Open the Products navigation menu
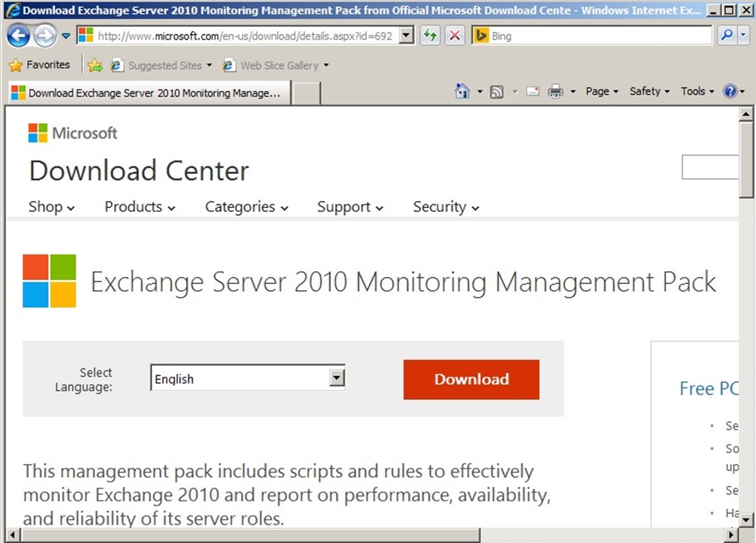The image size is (756, 543). (x=140, y=207)
